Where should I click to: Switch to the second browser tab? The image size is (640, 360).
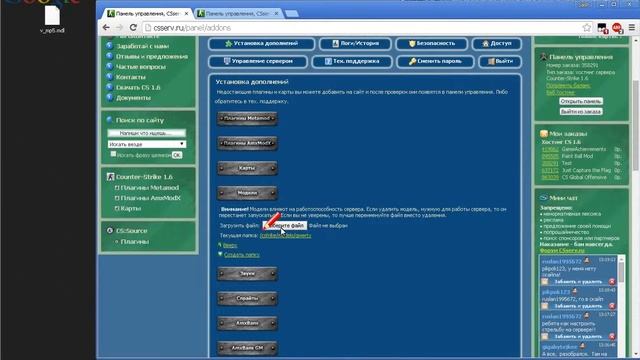(x=239, y=13)
